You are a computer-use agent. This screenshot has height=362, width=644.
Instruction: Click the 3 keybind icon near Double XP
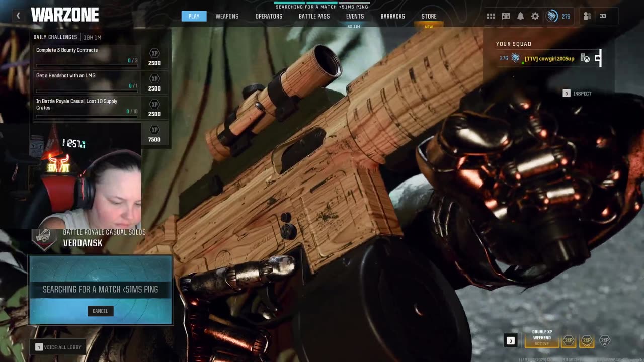tap(510, 341)
